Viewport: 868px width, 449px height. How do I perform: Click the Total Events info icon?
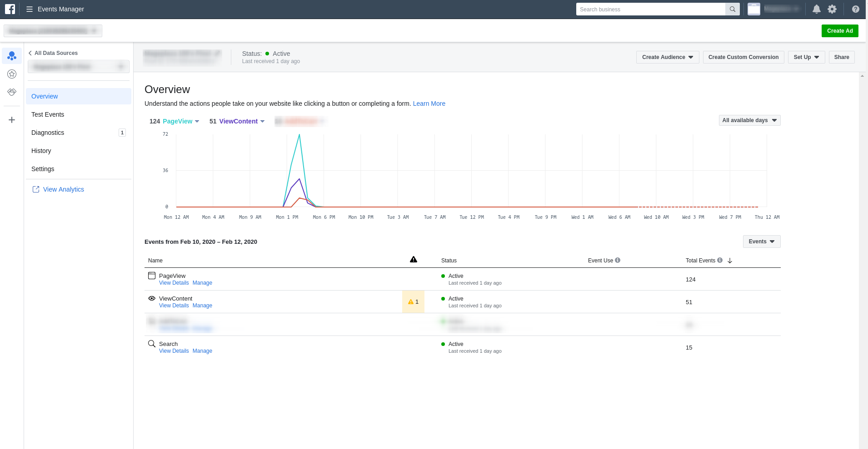[x=720, y=260]
